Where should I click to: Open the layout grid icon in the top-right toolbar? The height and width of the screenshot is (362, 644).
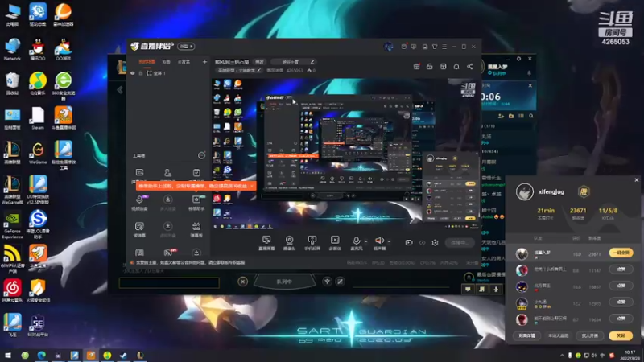[x=444, y=67]
